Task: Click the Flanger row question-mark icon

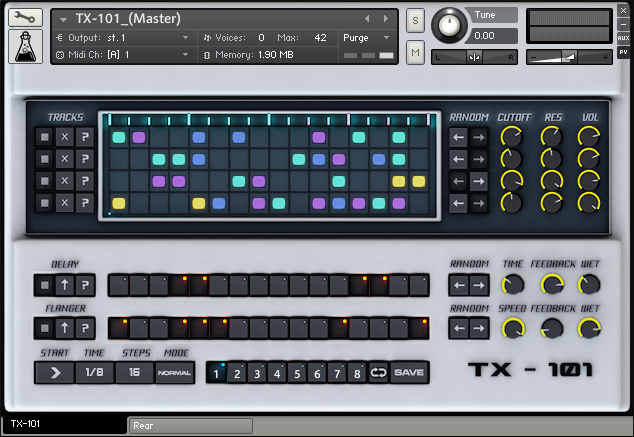Action: coord(85,327)
